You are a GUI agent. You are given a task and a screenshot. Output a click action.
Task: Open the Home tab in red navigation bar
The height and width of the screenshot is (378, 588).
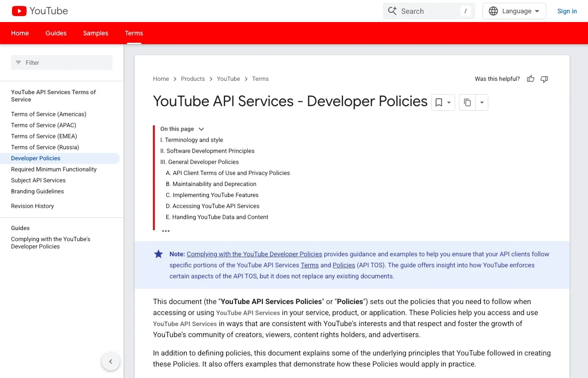click(x=20, y=33)
